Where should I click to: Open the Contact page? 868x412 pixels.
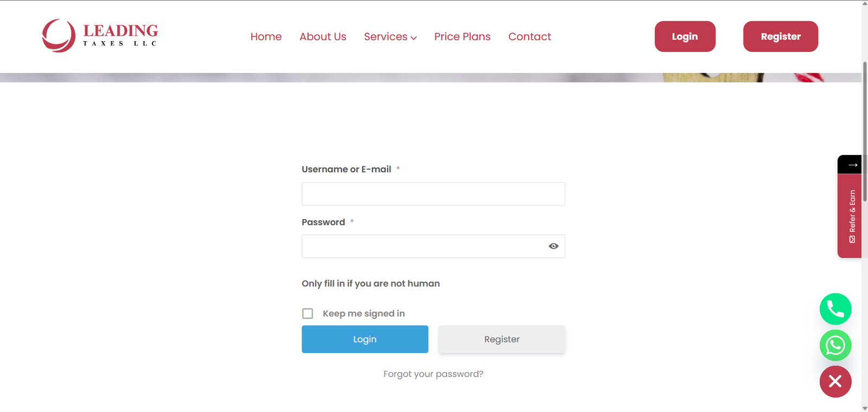pos(529,37)
